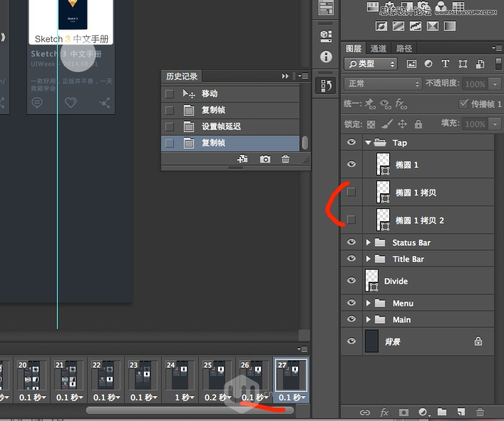Open frame 25 delay 0.2 秒

217,397
